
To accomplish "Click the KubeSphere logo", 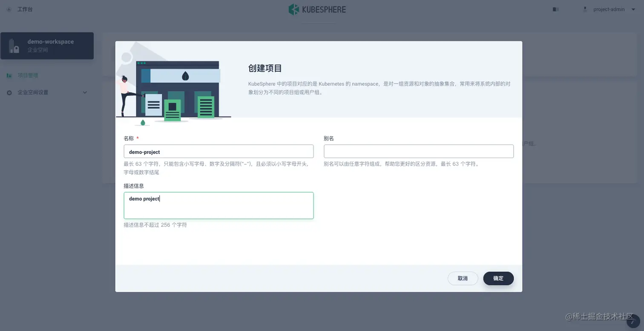I will point(317,9).
